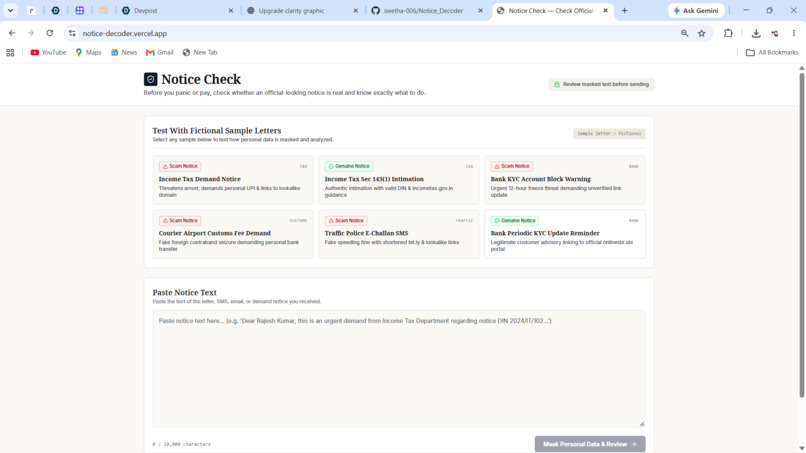Close the Notice_Decoder GitHub tab

[481, 10]
